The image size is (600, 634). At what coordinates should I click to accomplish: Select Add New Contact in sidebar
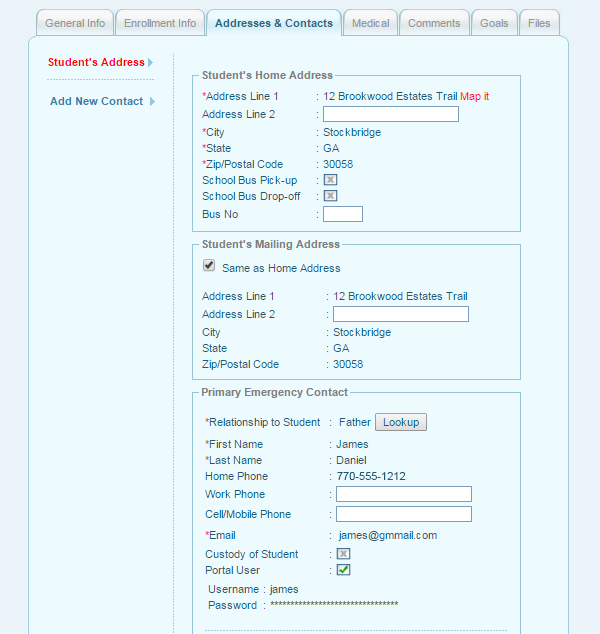click(96, 101)
